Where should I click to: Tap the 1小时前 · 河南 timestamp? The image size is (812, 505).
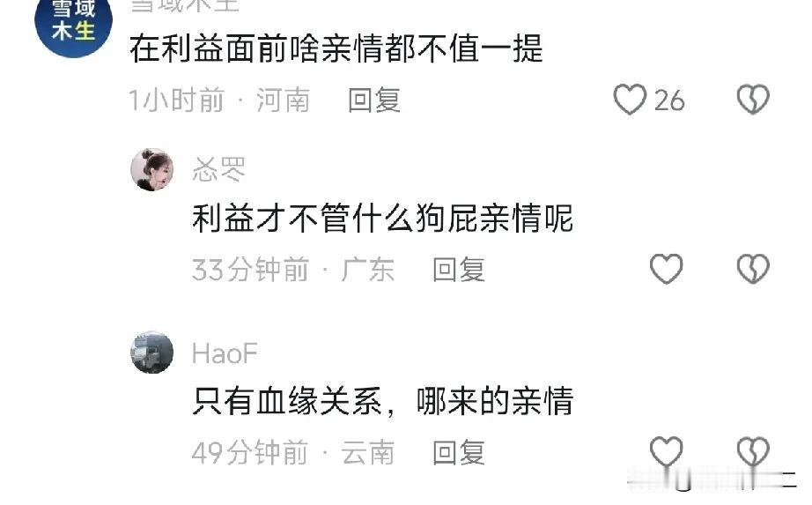tap(219, 100)
